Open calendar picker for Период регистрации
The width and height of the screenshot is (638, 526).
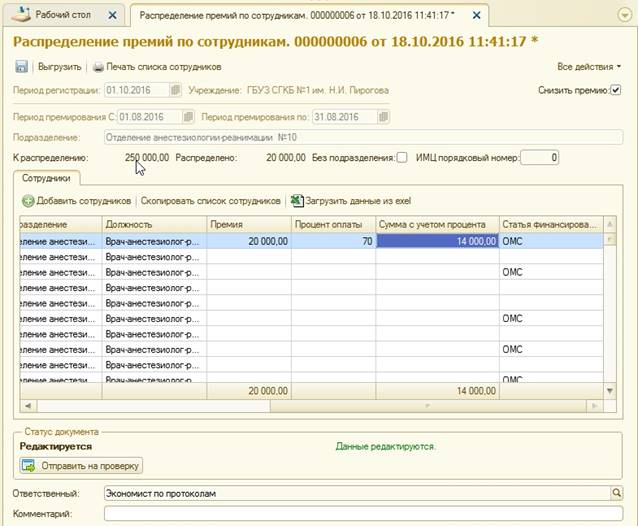pyautogui.click(x=175, y=90)
